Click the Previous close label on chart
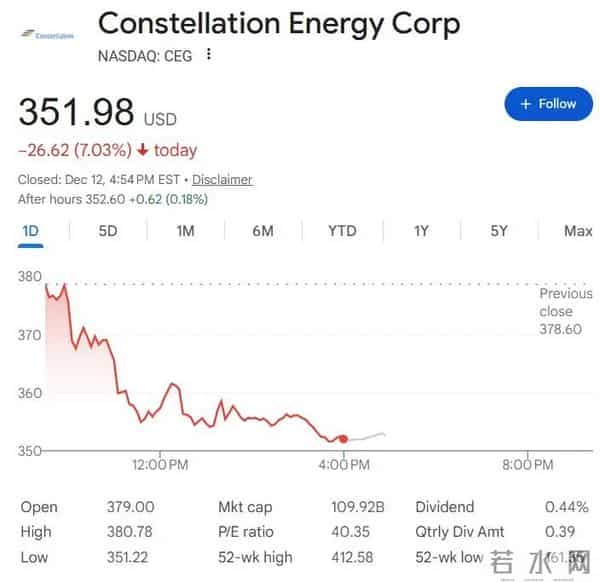Viewport: 600px width, 582px height. click(x=566, y=302)
